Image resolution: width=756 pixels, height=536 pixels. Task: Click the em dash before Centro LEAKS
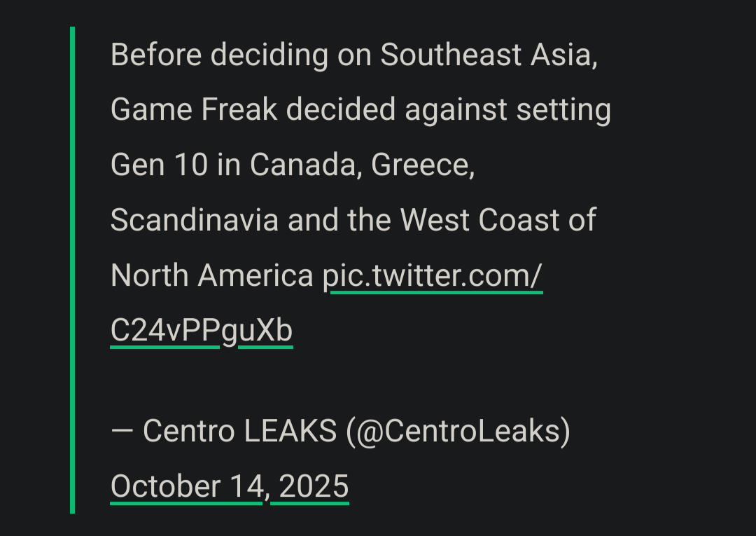tap(122, 432)
